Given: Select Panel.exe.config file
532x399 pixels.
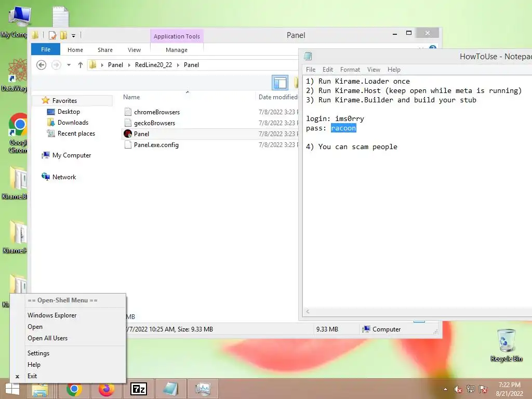Looking at the screenshot, I should [x=156, y=145].
